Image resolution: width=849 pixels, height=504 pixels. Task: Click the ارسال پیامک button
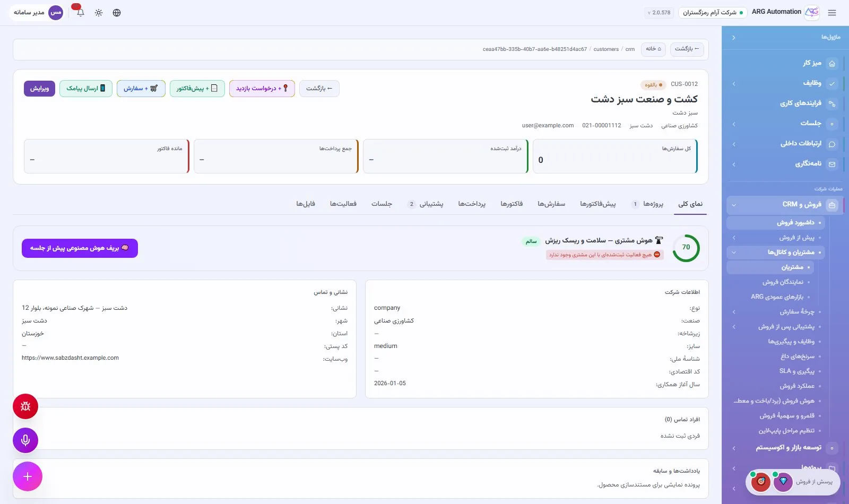point(86,89)
